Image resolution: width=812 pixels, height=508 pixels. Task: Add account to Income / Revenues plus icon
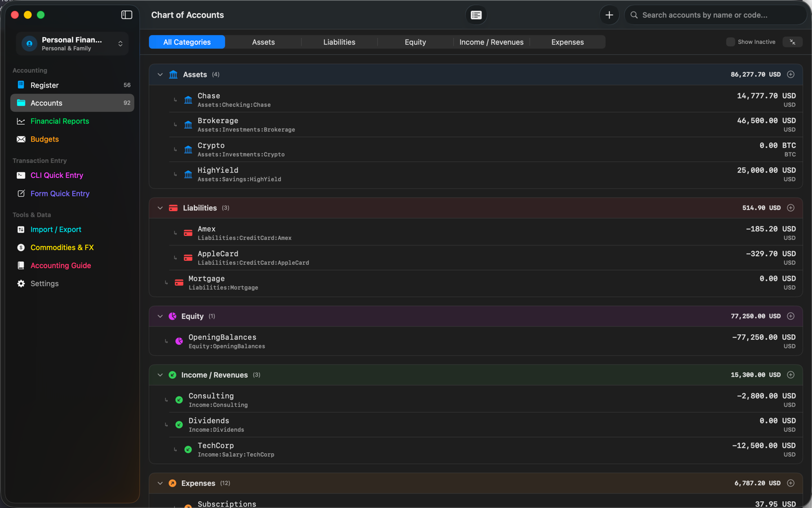pyautogui.click(x=791, y=375)
